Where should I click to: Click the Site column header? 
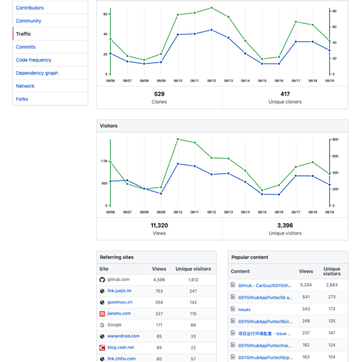(x=104, y=269)
